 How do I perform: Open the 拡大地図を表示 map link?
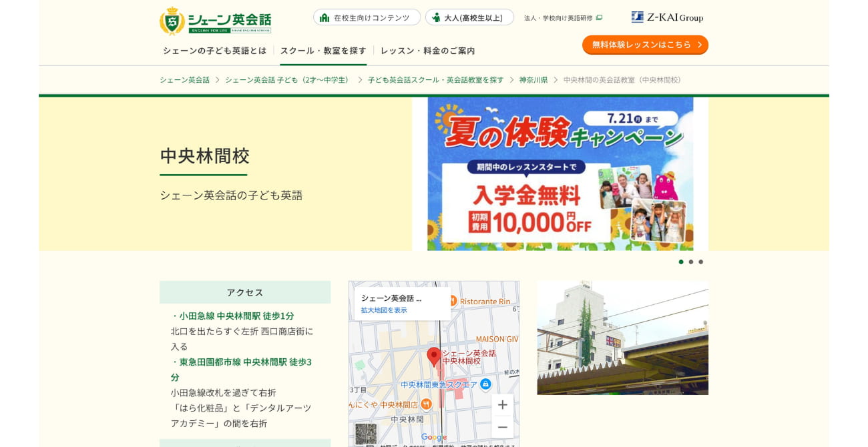click(383, 310)
